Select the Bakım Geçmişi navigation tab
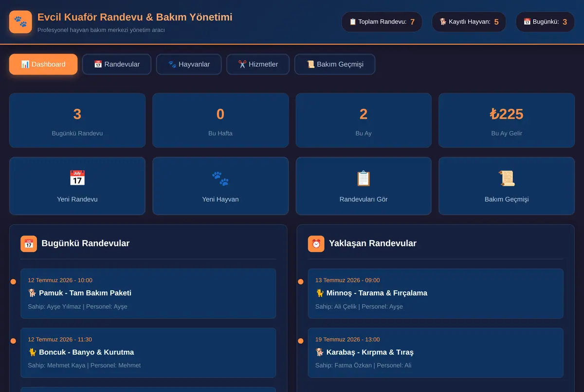Screen dimensions: 584x392 click(335, 64)
